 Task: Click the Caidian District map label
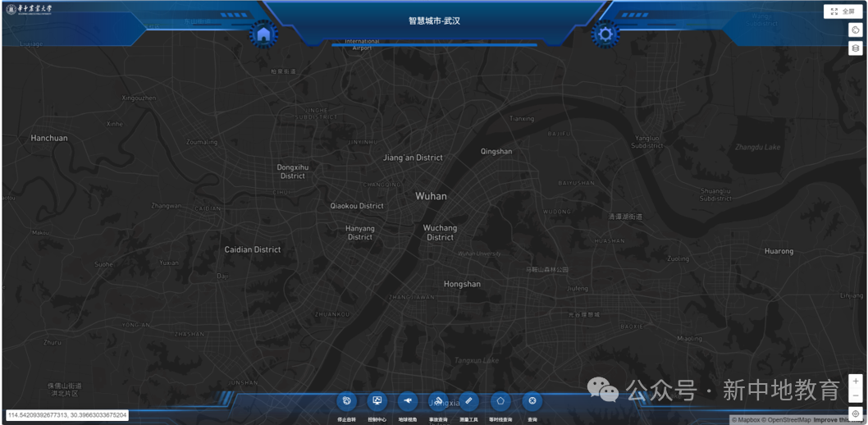click(253, 249)
